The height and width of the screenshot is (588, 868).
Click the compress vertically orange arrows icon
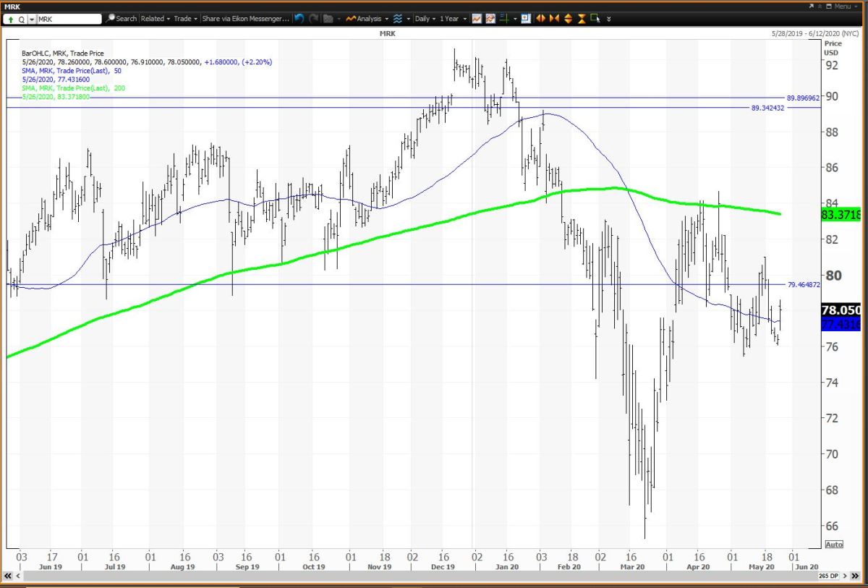pyautogui.click(x=582, y=18)
